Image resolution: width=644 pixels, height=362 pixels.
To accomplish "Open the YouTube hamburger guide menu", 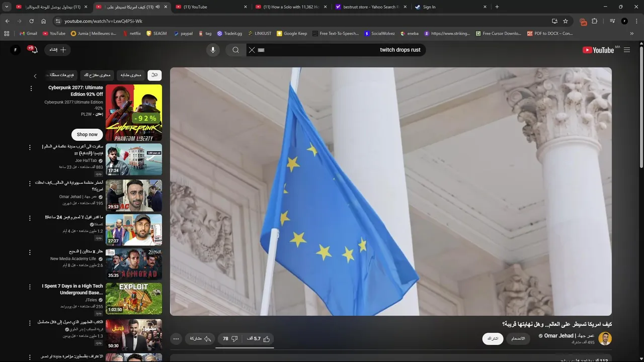I will [x=627, y=50].
